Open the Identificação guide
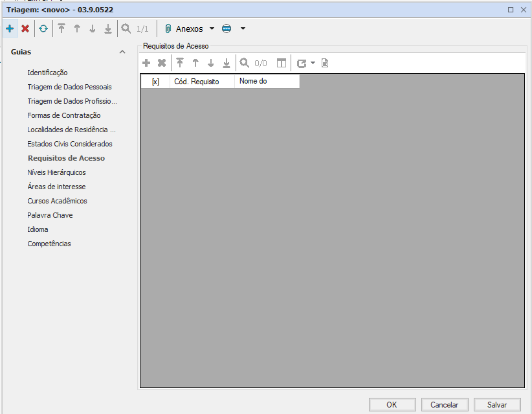 (x=47, y=73)
